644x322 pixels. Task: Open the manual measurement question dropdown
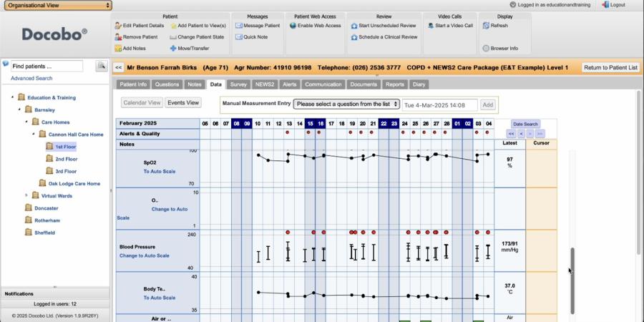coord(346,104)
